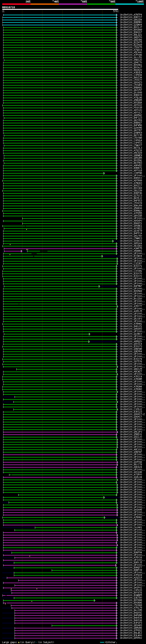Select label UniRef100_Q6DXT0
146x644 pixels.
[131, 37]
